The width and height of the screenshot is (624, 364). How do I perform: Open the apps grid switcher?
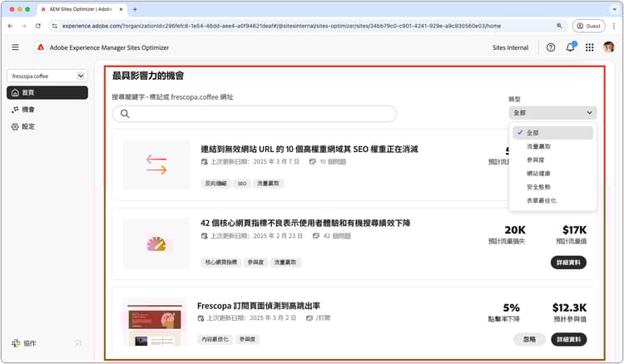click(x=590, y=47)
